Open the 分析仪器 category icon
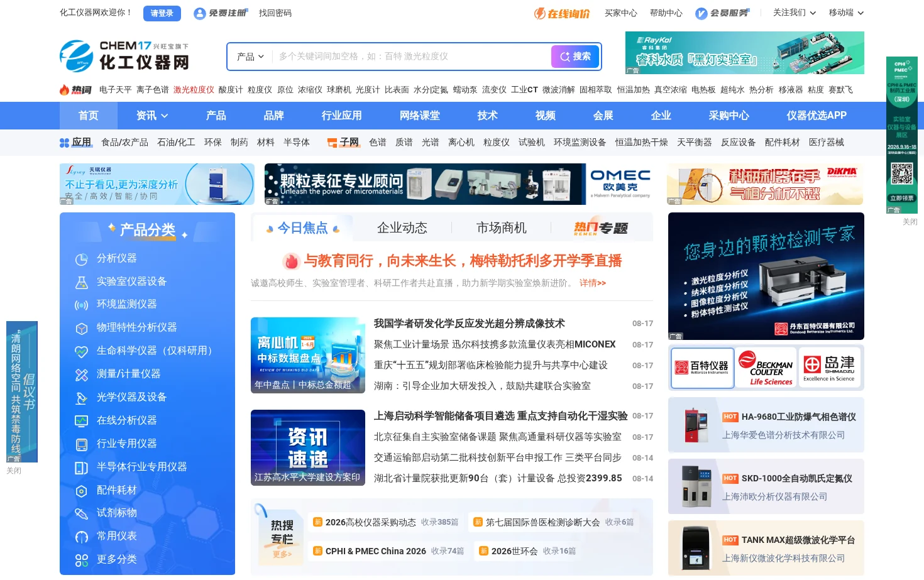The width and height of the screenshot is (924, 580). [82, 259]
